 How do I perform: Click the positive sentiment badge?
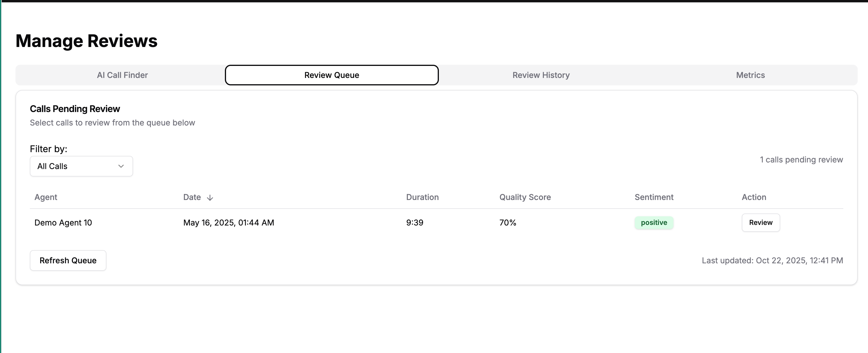pos(654,222)
